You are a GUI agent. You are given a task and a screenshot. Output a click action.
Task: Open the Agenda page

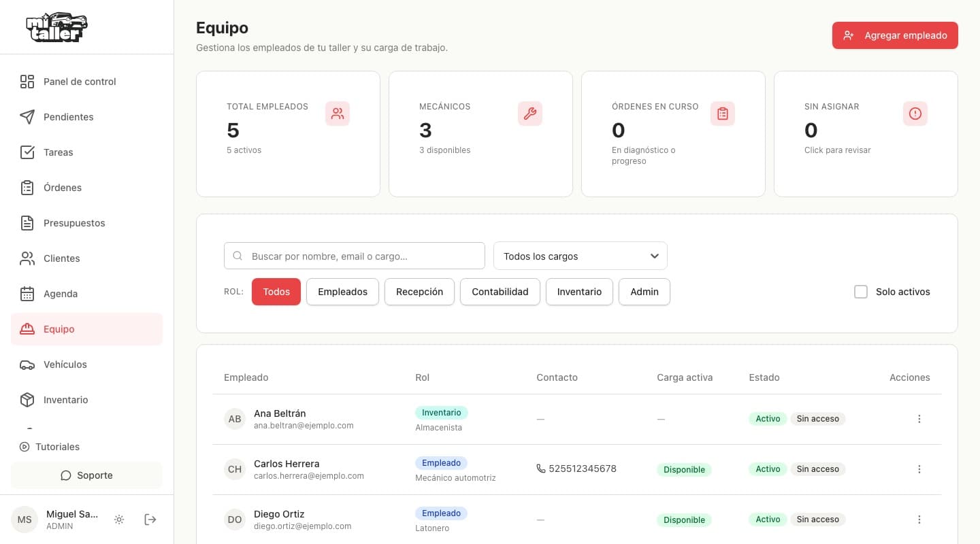tap(86, 294)
